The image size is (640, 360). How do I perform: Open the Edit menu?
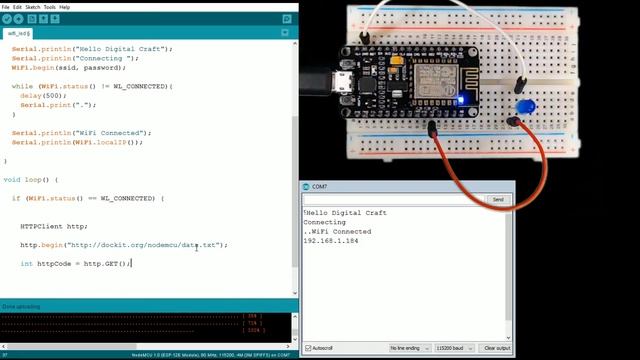tap(17, 7)
